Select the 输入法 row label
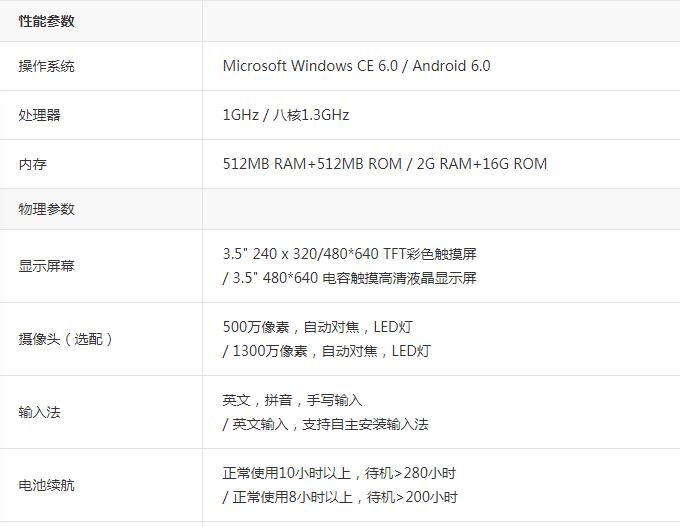The image size is (680, 527). point(39,412)
